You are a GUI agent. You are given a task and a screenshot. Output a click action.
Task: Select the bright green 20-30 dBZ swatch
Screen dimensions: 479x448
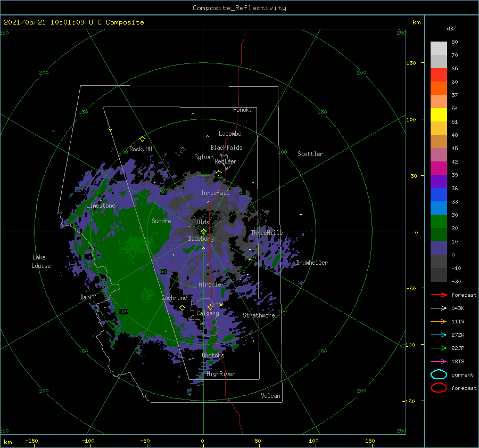tap(439, 221)
